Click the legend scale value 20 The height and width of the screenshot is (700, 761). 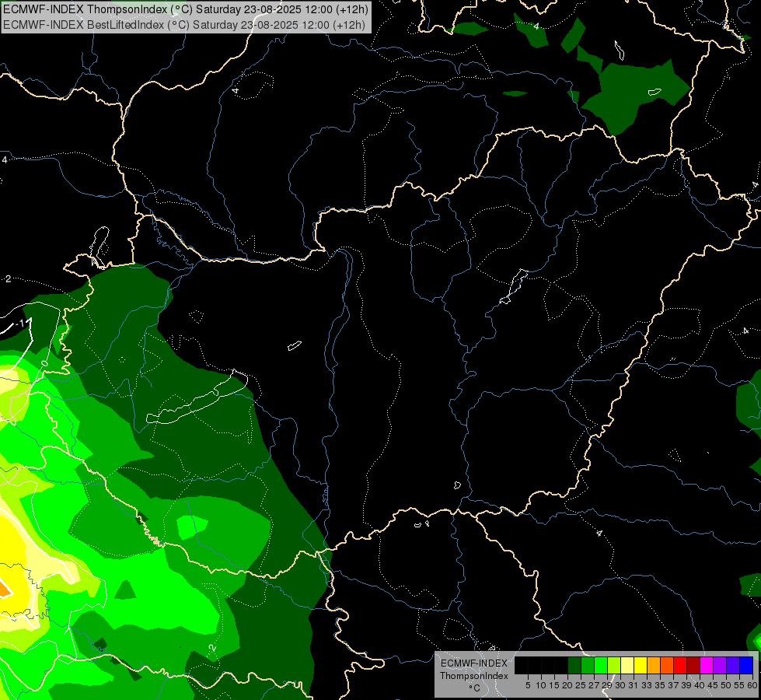click(567, 685)
